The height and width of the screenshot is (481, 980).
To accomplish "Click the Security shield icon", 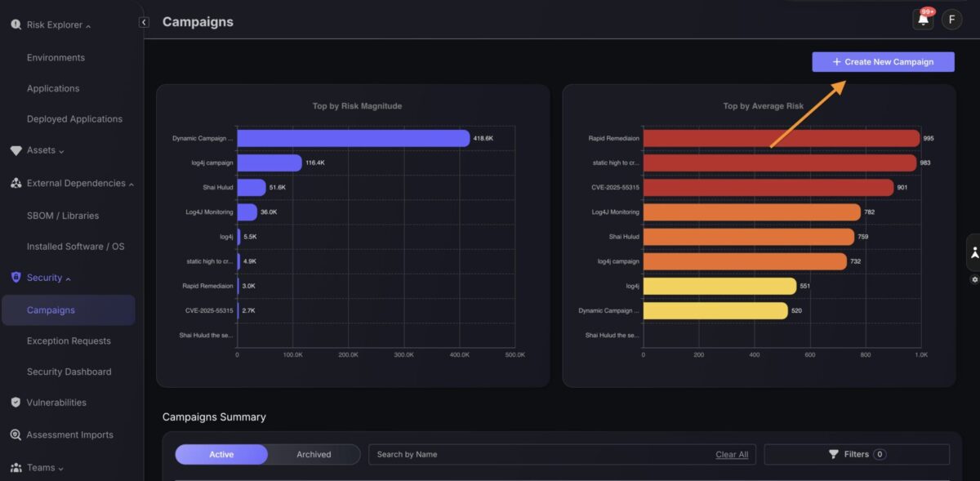I will coord(16,278).
